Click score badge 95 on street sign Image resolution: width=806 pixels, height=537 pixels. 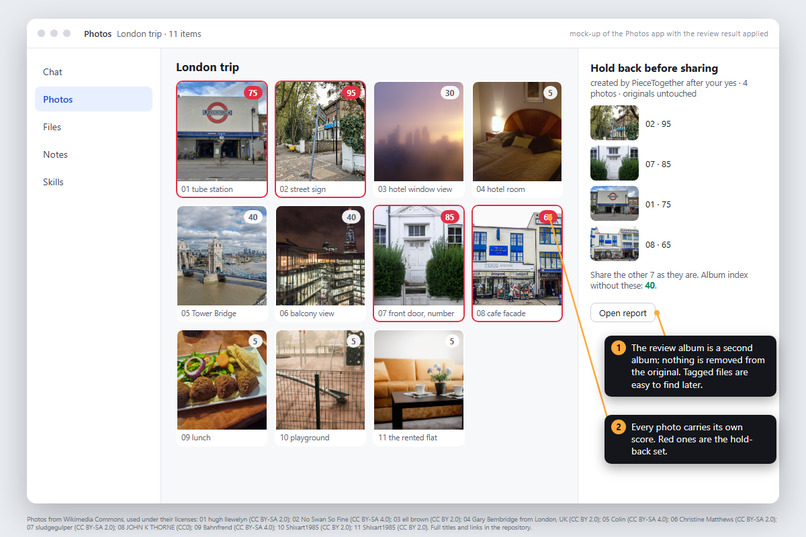coord(351,93)
